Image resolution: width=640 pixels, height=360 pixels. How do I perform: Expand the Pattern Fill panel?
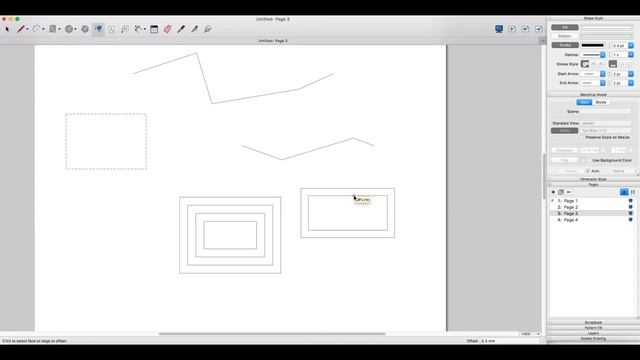(593, 328)
